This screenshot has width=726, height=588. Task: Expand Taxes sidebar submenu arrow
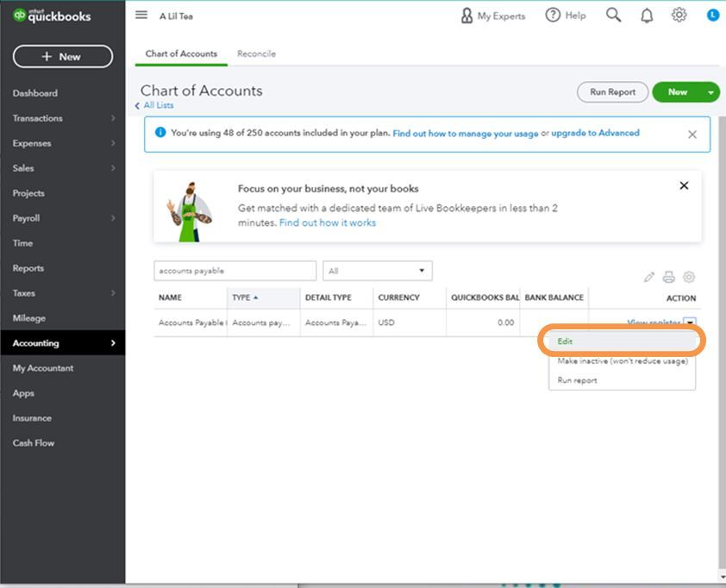[x=113, y=293]
